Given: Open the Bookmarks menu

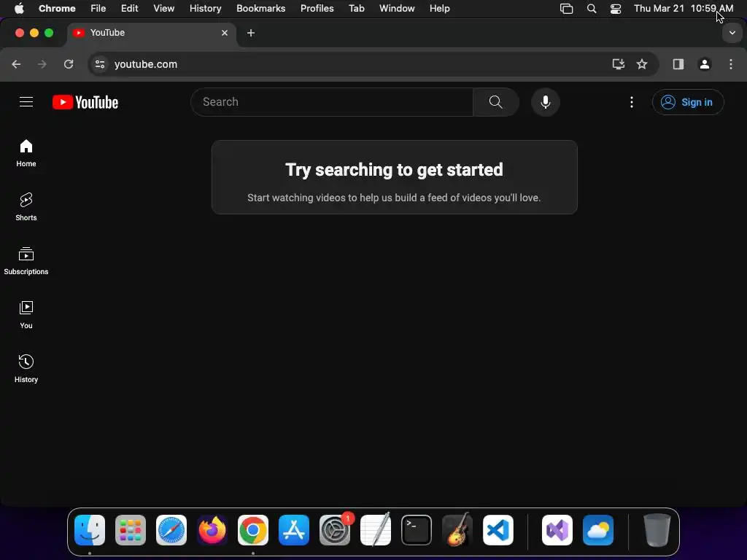Looking at the screenshot, I should tap(261, 9).
